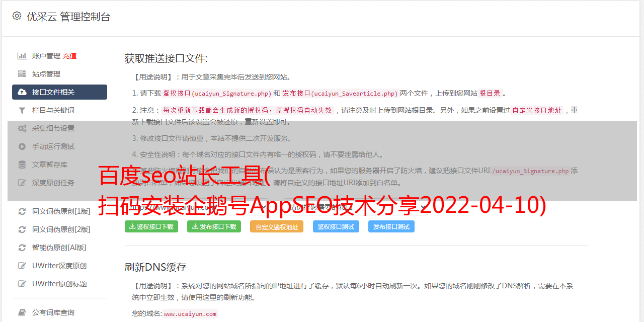Click the highlighted 根目录 text

pyautogui.click(x=490, y=93)
